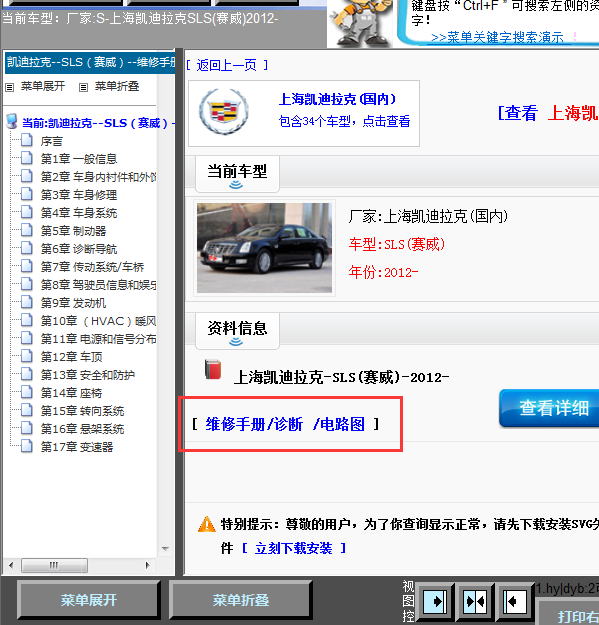This screenshot has width=599, height=625.
Task: Click the 返回上一页 link
Action: (227, 65)
